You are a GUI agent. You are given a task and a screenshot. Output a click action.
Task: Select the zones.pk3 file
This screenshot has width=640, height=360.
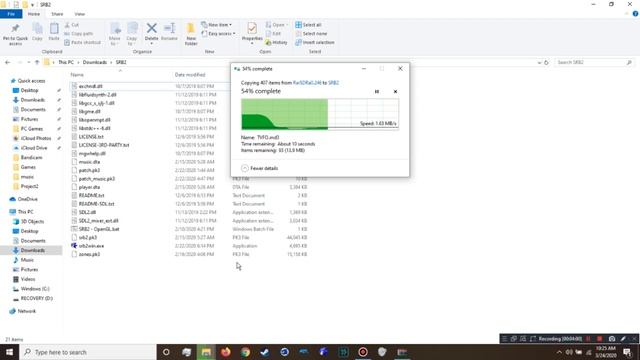tap(89, 254)
